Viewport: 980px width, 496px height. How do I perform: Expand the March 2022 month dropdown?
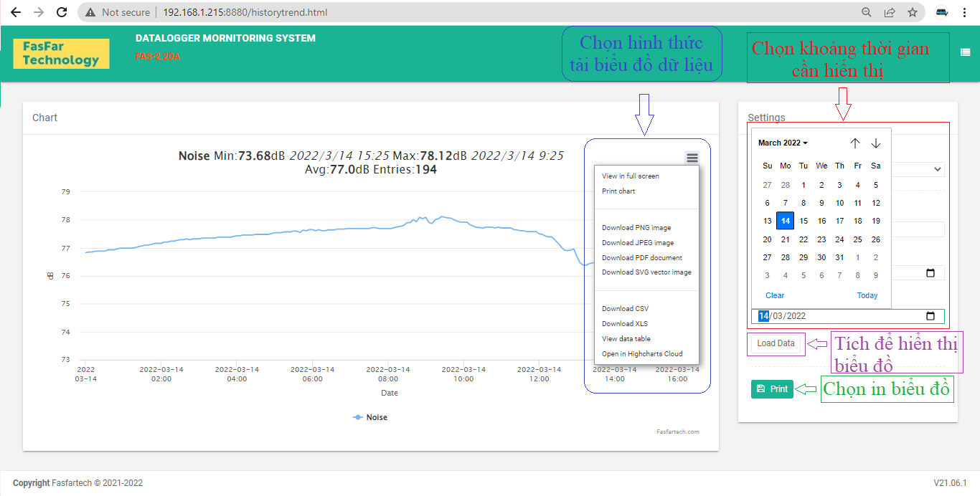coord(783,143)
